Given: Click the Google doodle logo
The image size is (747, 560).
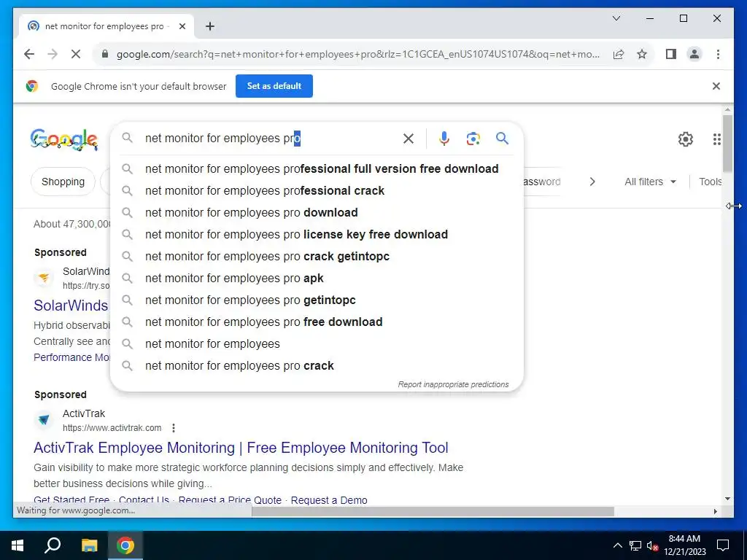Looking at the screenshot, I should point(64,139).
